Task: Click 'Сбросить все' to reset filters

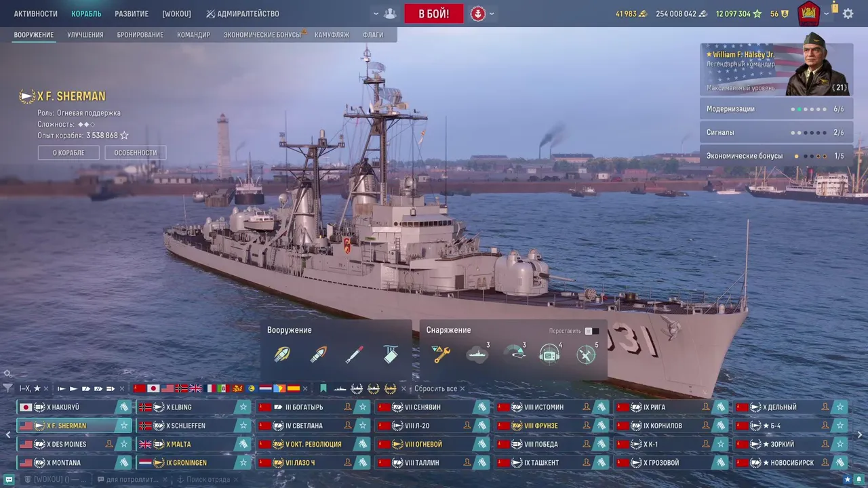Action: point(435,388)
